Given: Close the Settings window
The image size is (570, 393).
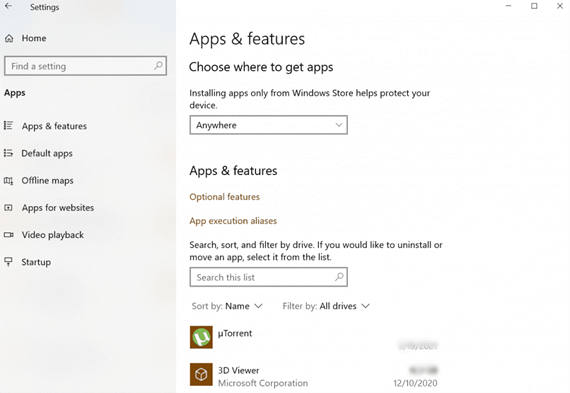Looking at the screenshot, I should click(x=560, y=6).
